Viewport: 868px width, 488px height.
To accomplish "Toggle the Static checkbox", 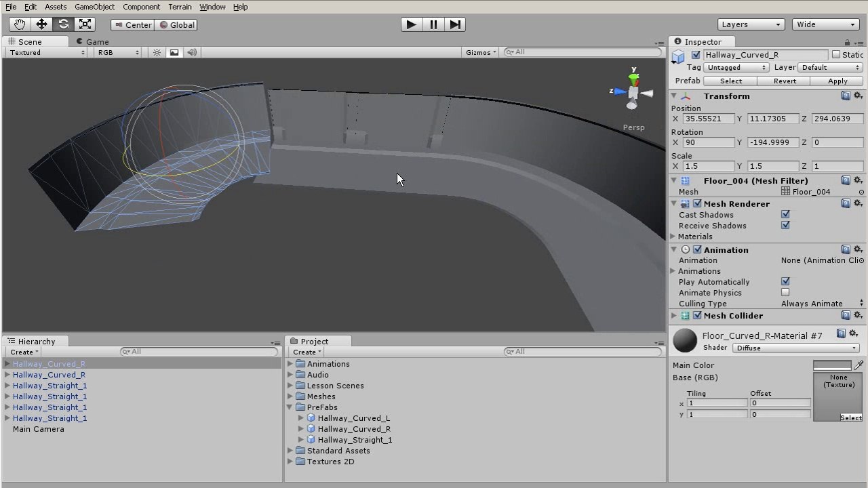I will (835, 55).
